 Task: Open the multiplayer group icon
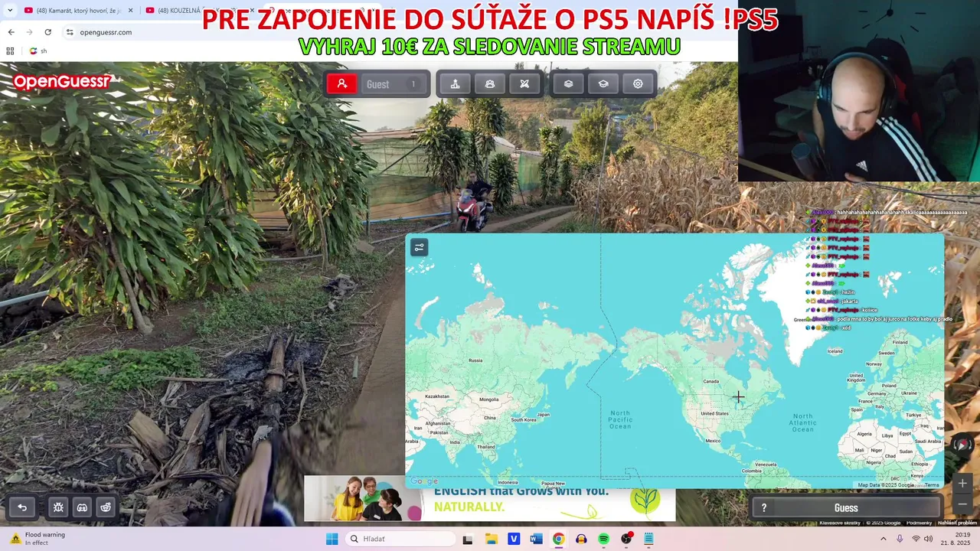coord(490,84)
